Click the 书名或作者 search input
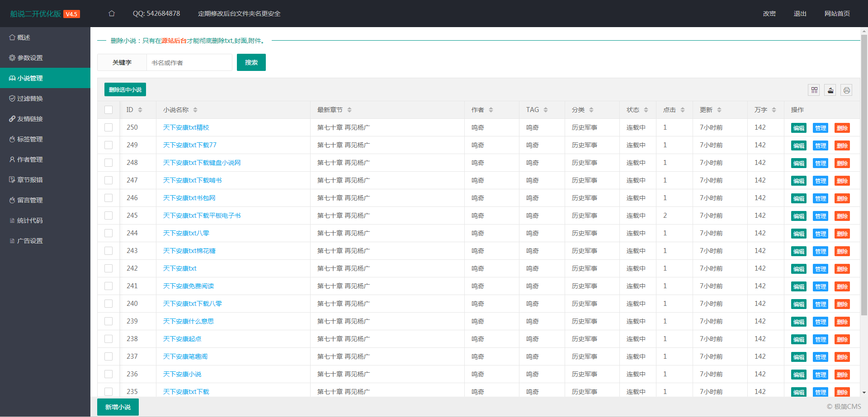The width and height of the screenshot is (868, 417). (189, 62)
